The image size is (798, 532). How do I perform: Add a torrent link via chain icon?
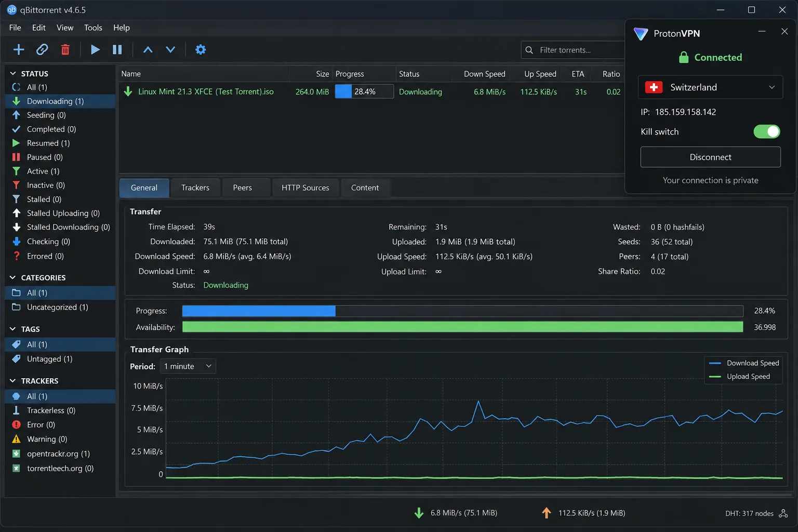tap(42, 49)
